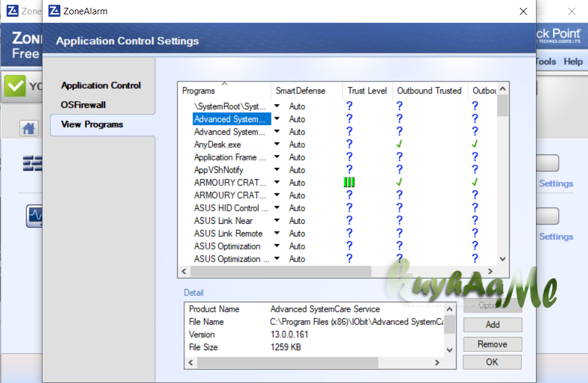
Task: Sort list by Programs column header
Action: click(224, 90)
